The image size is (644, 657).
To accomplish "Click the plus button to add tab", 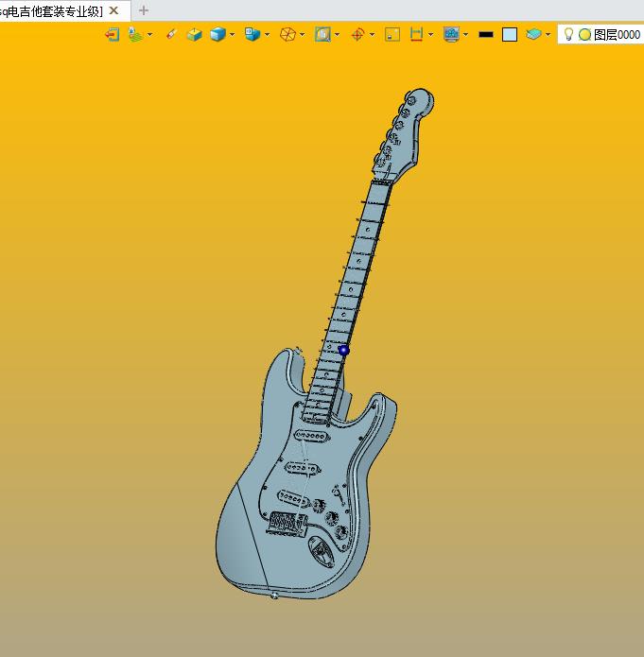I will point(144,10).
